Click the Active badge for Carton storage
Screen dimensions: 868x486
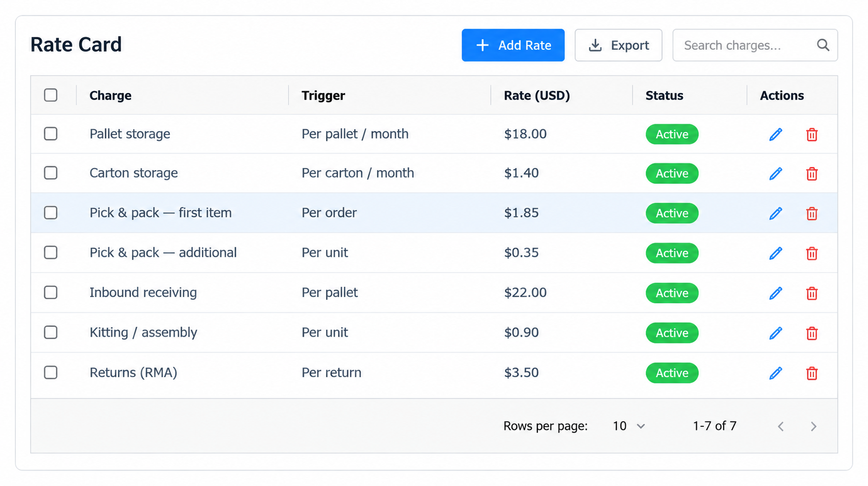[672, 174]
